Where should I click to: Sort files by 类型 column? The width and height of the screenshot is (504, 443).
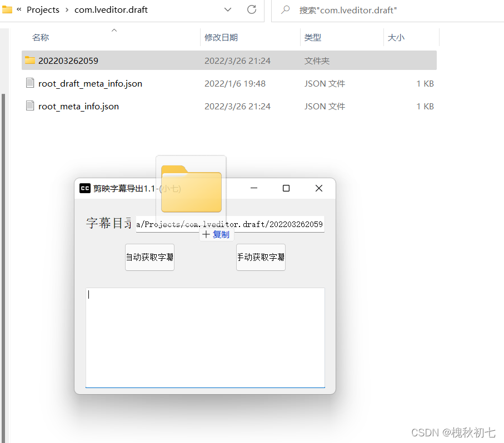pyautogui.click(x=313, y=38)
